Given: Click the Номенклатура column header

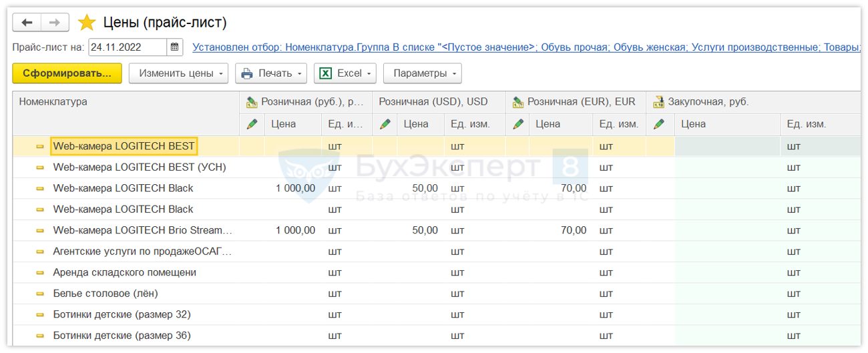Looking at the screenshot, I should [x=53, y=102].
